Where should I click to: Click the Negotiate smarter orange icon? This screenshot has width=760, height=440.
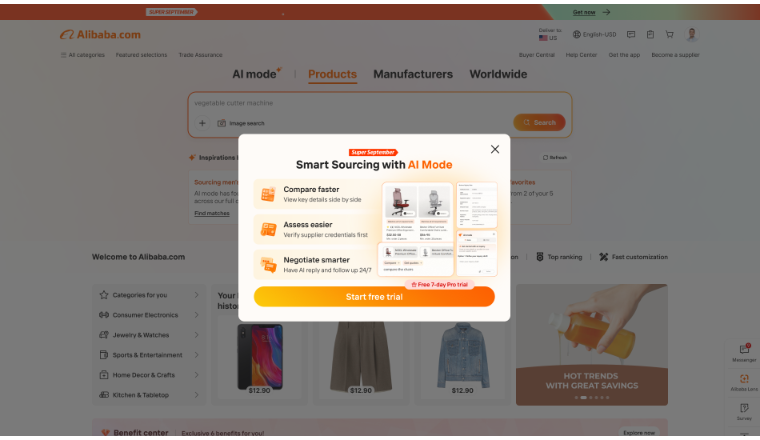click(x=268, y=265)
